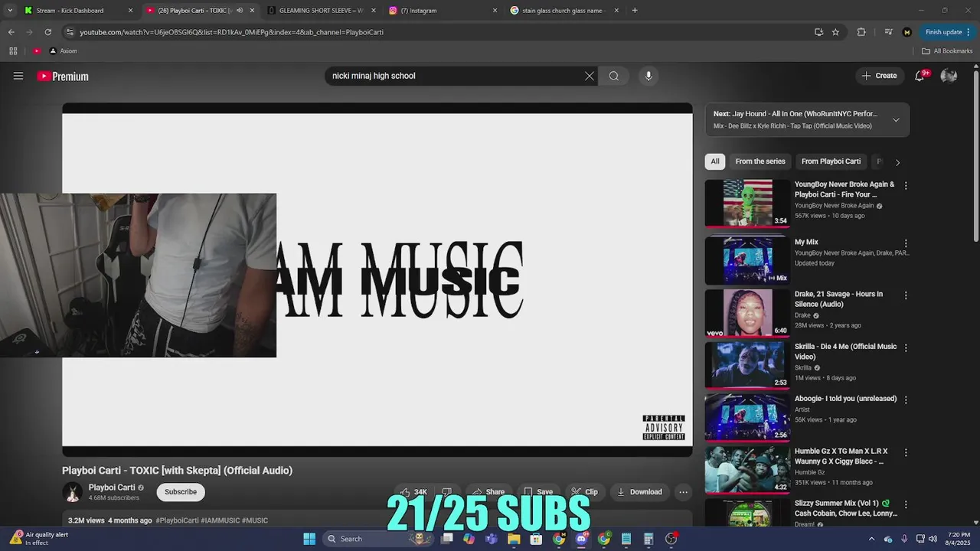This screenshot has height=551, width=980.
Task: Open options for Slizzy Summer Mix
Action: click(x=906, y=504)
